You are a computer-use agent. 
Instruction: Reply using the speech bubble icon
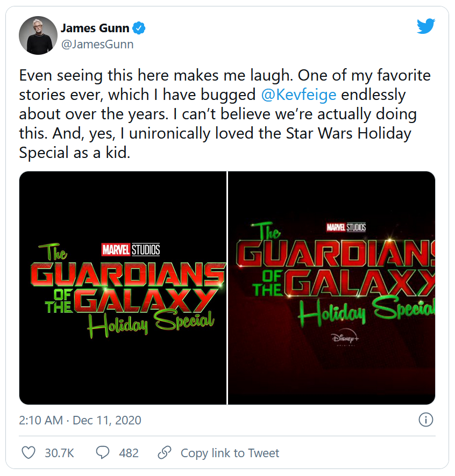(103, 453)
